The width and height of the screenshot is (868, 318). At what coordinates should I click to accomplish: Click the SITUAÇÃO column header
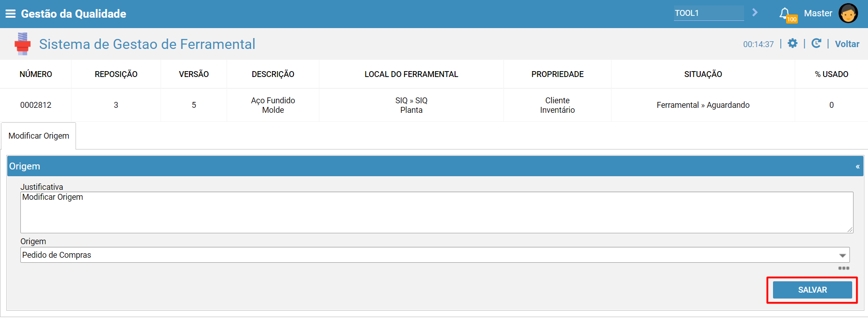pos(703,74)
